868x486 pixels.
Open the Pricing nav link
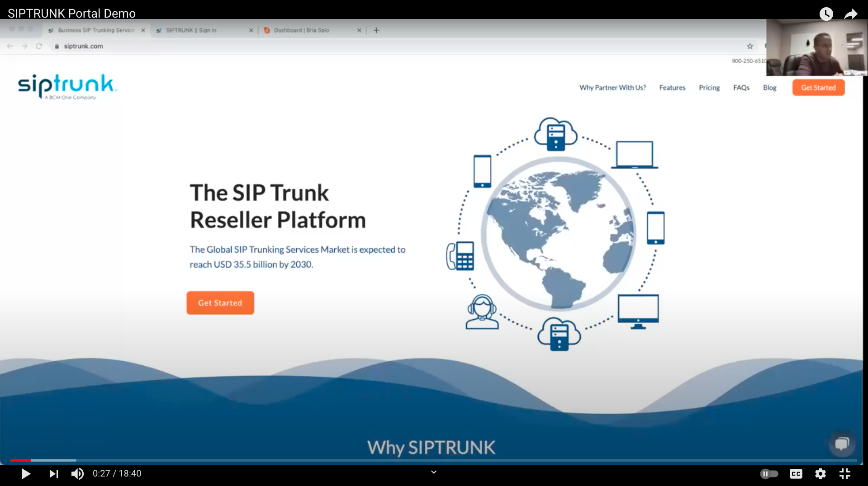tap(709, 88)
